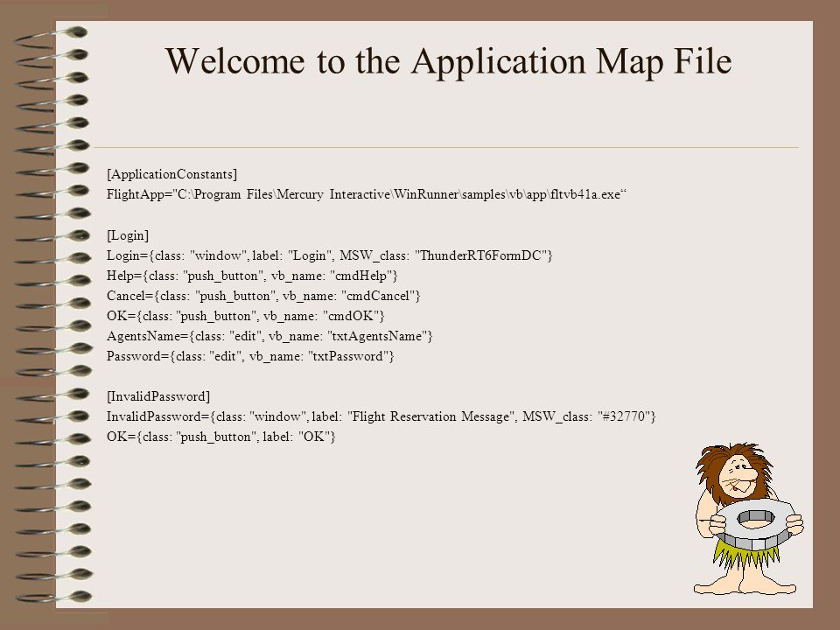Click the OK= label "OK" line

221,437
